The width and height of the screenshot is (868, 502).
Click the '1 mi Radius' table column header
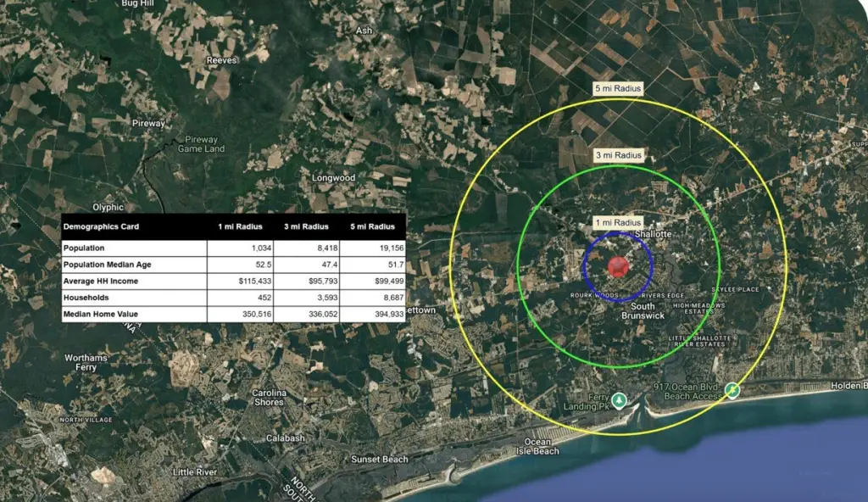click(x=240, y=226)
